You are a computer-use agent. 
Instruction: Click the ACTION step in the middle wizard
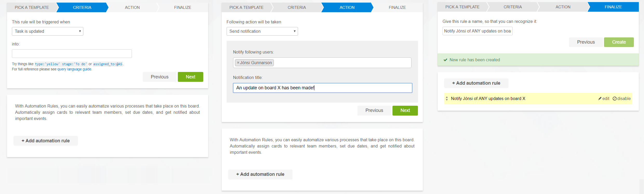[347, 8]
